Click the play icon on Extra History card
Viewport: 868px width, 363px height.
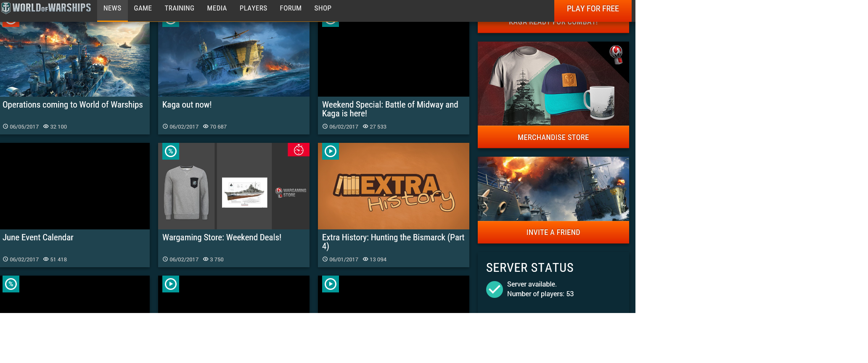point(331,151)
